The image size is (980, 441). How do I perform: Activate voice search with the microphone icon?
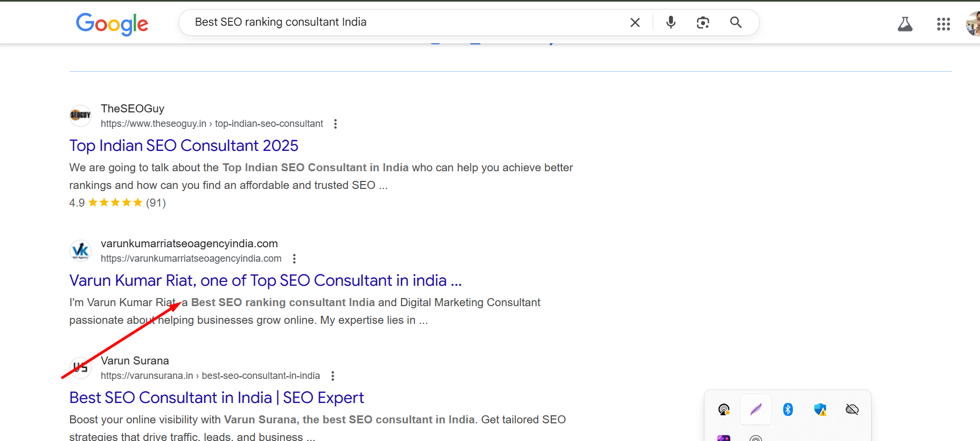670,22
